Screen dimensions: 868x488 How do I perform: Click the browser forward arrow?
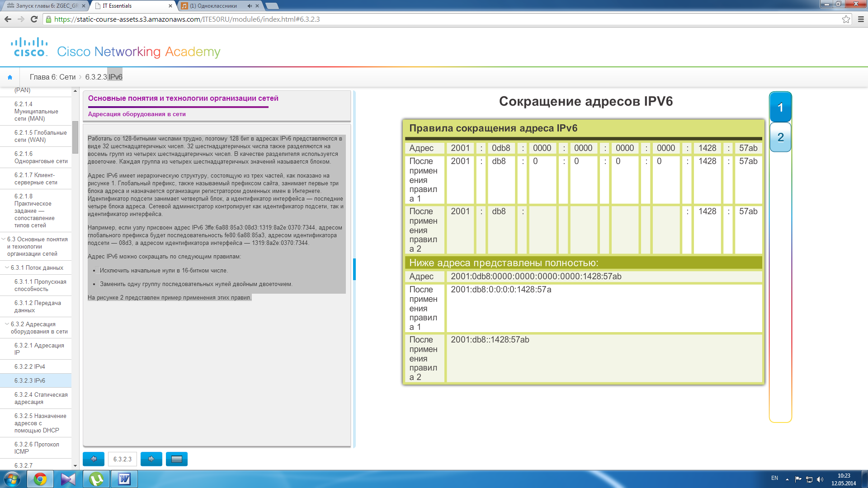pyautogui.click(x=21, y=19)
